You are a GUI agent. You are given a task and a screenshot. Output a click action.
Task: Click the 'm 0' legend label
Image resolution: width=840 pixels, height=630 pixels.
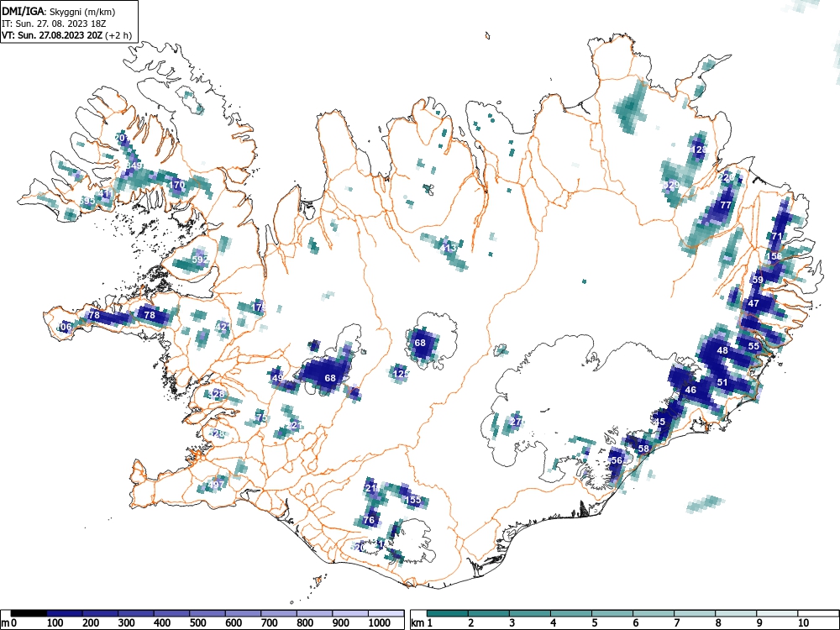click(x=8, y=622)
